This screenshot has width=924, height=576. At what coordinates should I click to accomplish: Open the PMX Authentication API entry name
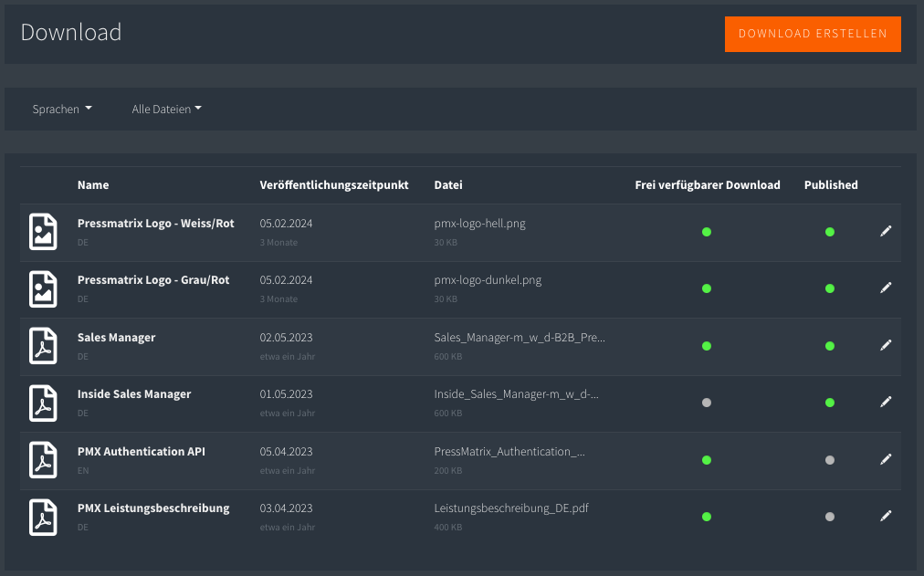141,452
